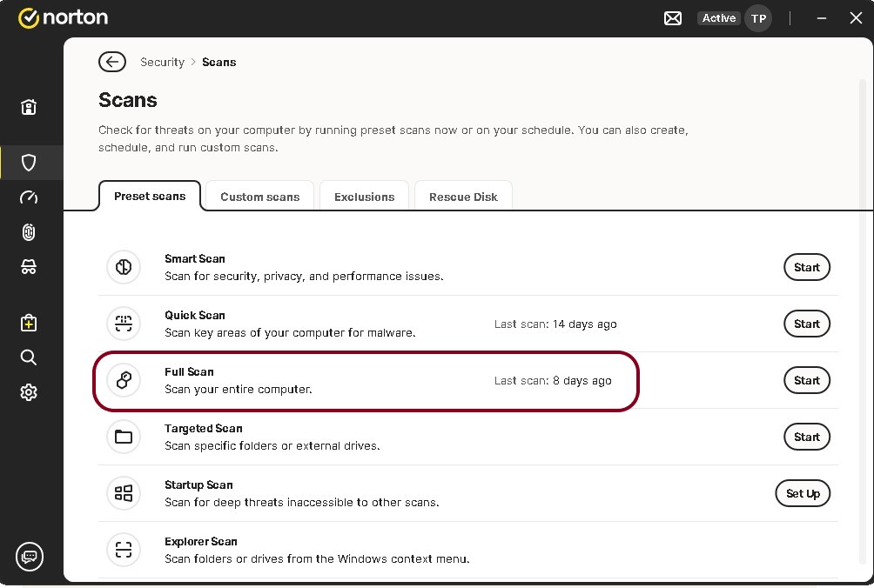Select the Privacy fingerprint sidebar icon

(x=29, y=232)
